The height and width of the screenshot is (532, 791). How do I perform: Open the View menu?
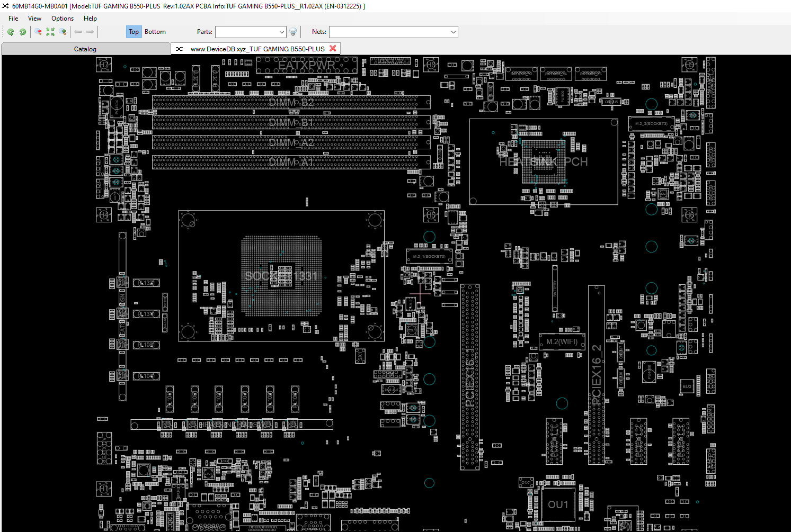(x=34, y=19)
